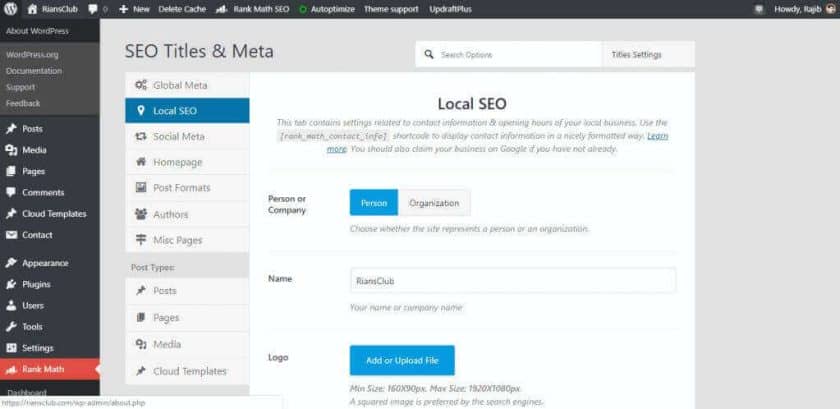Screen dimensions: 840x409
Task: Select the Person option
Action: pyautogui.click(x=374, y=203)
